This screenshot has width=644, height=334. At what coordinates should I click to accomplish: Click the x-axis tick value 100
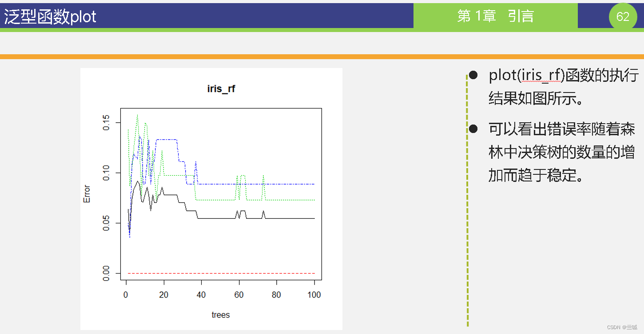tap(314, 294)
